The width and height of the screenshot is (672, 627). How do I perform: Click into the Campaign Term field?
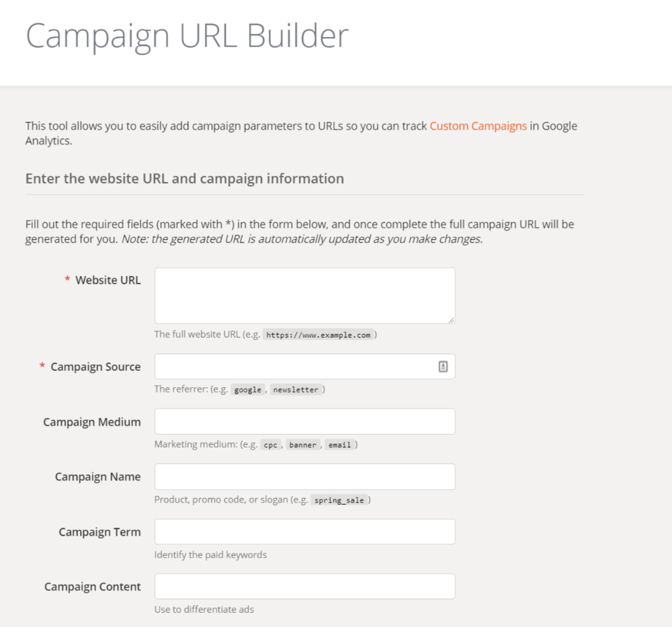304,532
